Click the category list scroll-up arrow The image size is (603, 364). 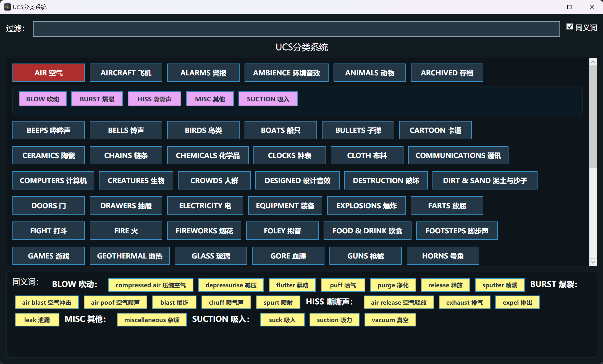(593, 62)
